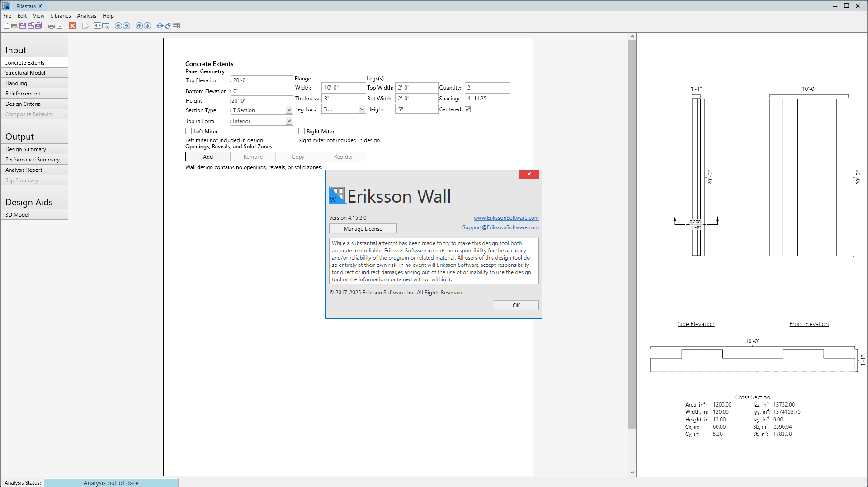Viewport: 868px width, 487px height.
Task: Open the Edit menu
Action: pos(22,16)
